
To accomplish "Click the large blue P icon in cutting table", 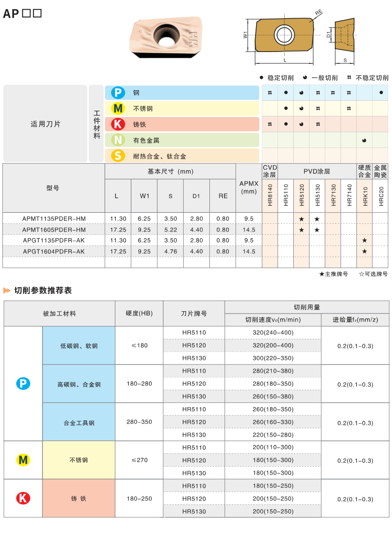I will tap(23, 384).
